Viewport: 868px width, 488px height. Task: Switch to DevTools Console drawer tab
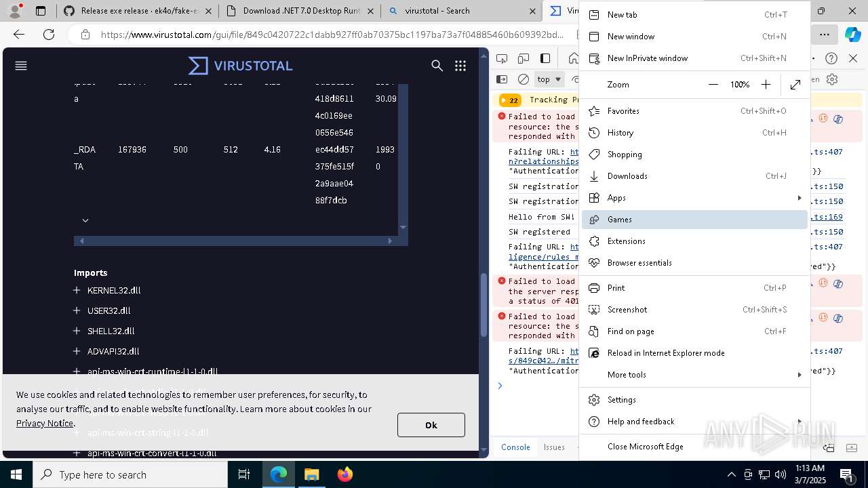[515, 447]
